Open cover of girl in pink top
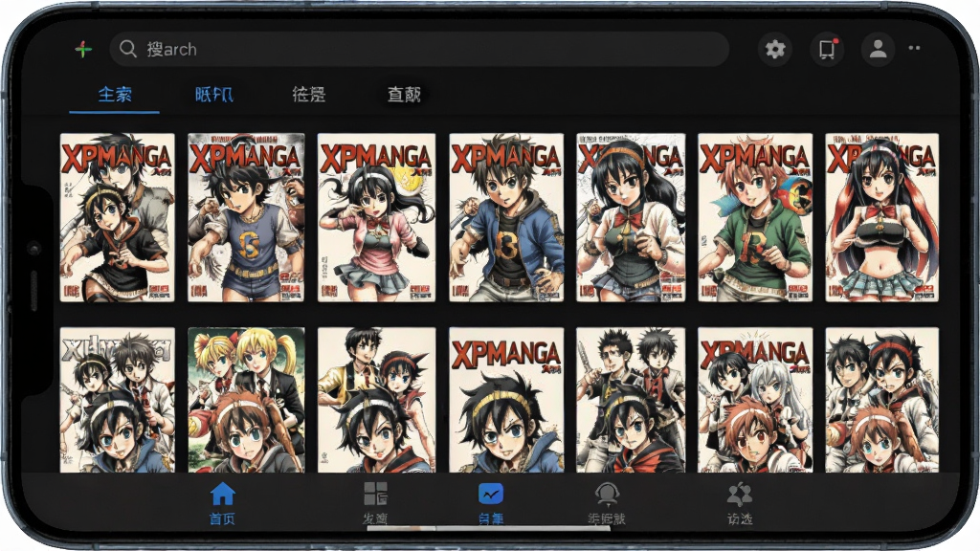Viewport: 980px width, 551px height. [x=376, y=217]
